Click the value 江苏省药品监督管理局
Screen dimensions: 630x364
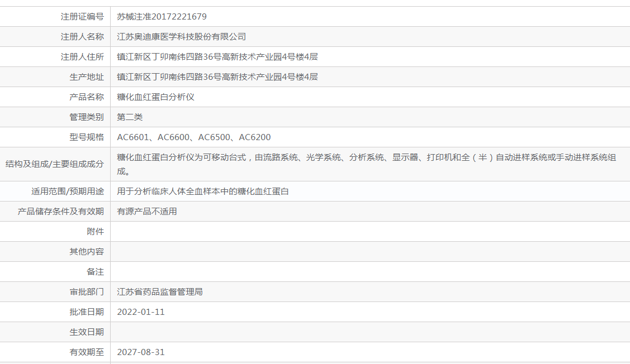[160, 291]
